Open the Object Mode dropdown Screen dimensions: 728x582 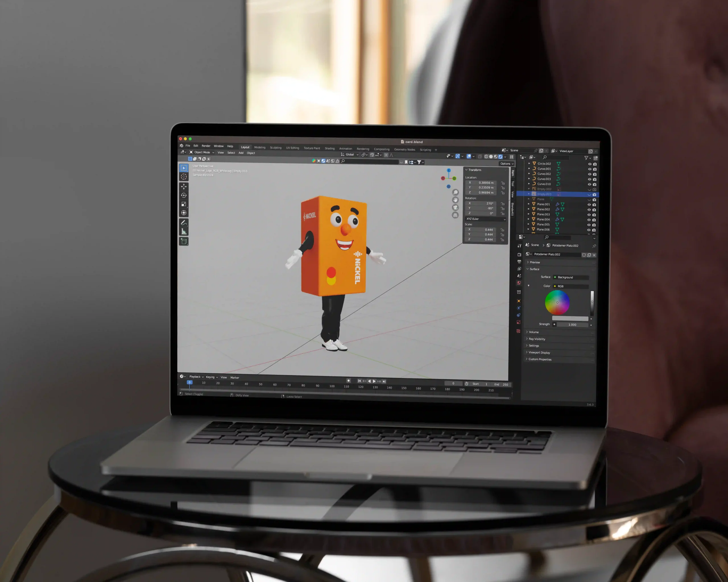202,153
